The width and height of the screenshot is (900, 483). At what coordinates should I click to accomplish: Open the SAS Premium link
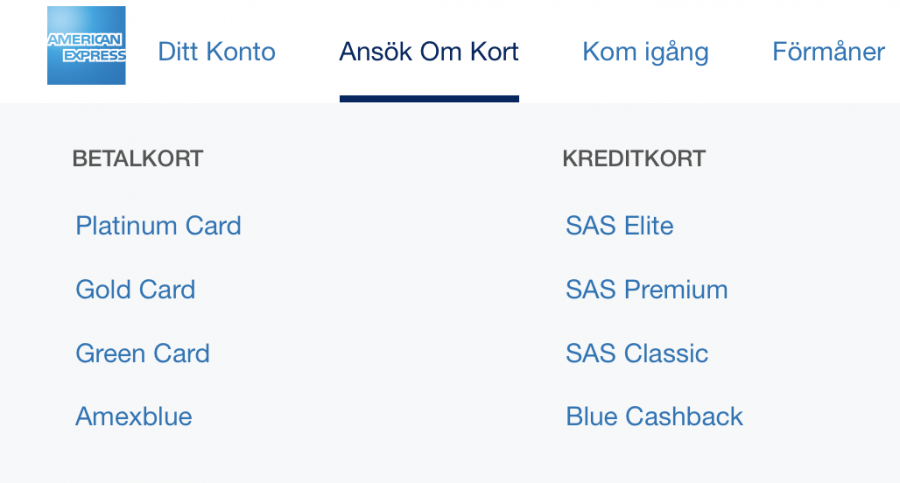[x=646, y=290]
